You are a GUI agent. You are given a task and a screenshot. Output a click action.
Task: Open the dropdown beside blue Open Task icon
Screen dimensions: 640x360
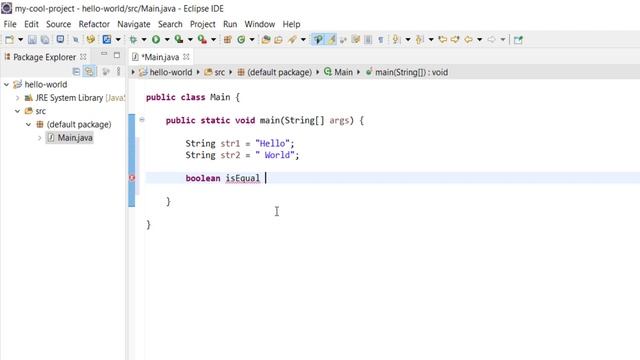(118, 40)
